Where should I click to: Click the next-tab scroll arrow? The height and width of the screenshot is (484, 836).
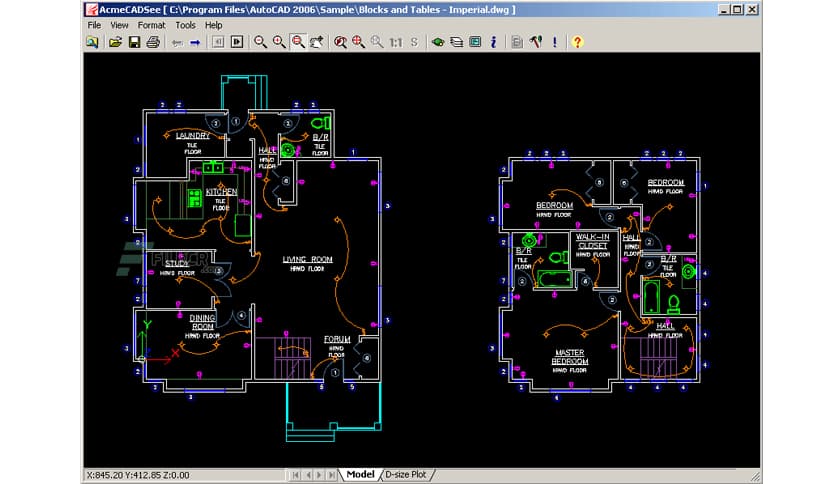click(321, 474)
